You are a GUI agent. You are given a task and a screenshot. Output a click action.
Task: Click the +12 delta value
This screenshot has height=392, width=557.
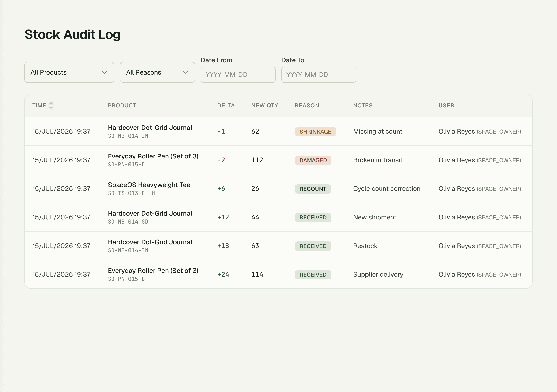pyautogui.click(x=223, y=217)
